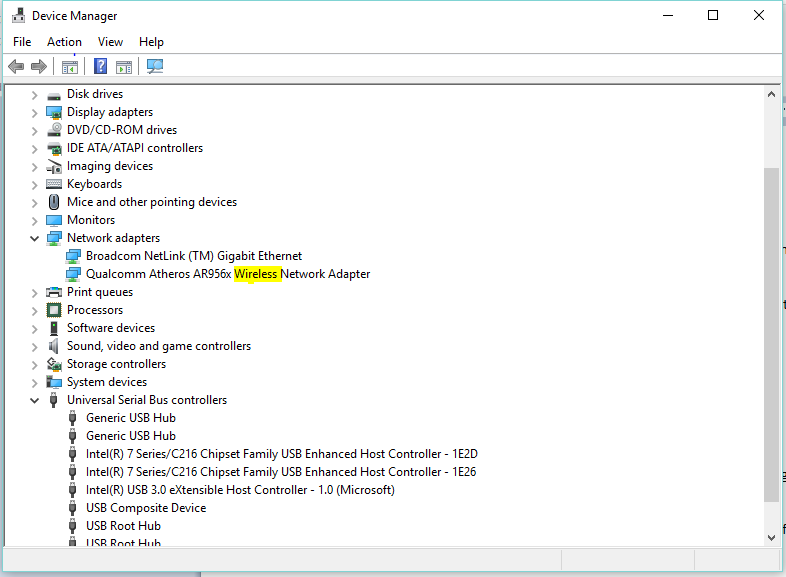Select the fully visible USB Root Hub entry
786x577 pixels.
[123, 526]
